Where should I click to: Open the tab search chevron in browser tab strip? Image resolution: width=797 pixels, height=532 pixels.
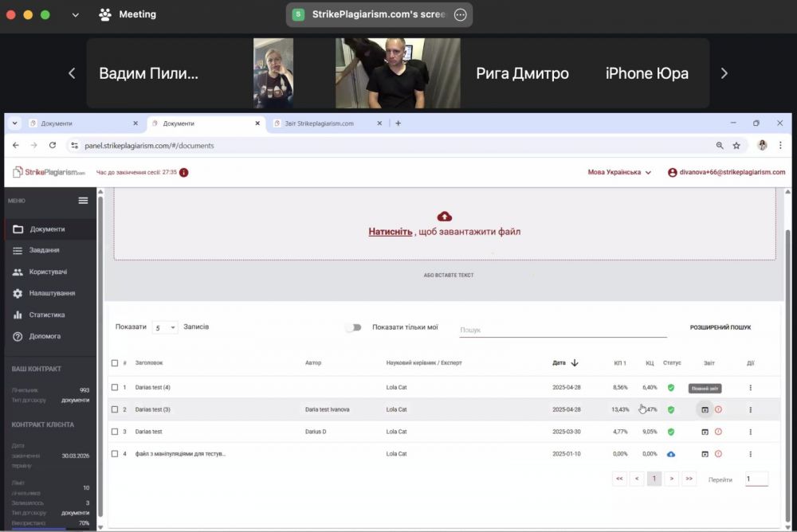click(x=14, y=123)
